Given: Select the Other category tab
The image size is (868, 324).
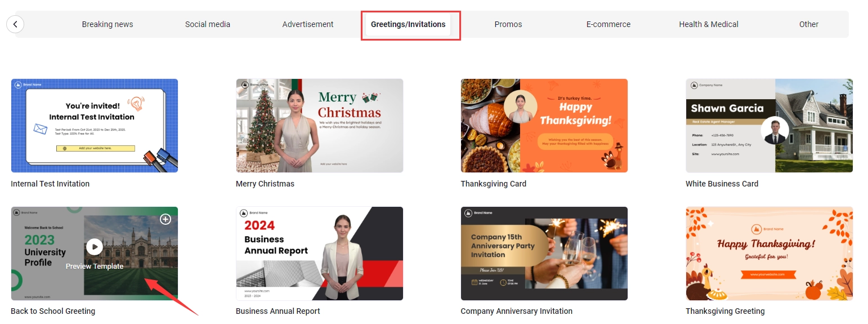Looking at the screenshot, I should pyautogui.click(x=809, y=24).
